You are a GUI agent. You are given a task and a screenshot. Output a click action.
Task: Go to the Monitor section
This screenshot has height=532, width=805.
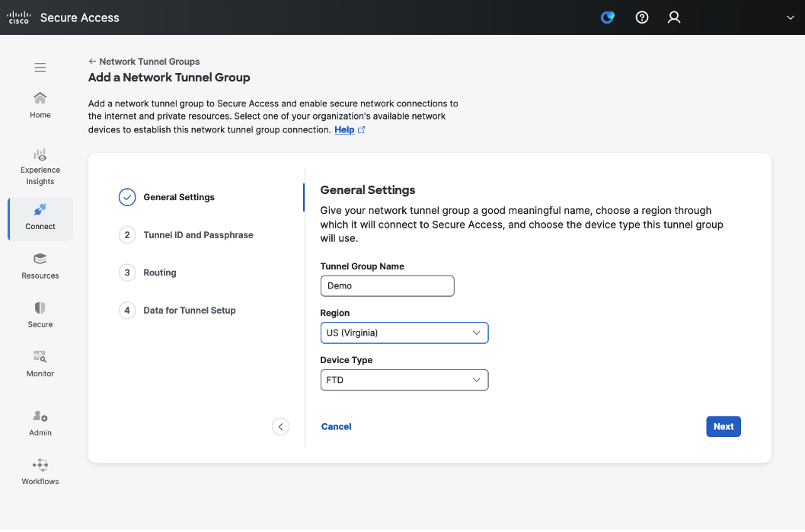point(40,363)
